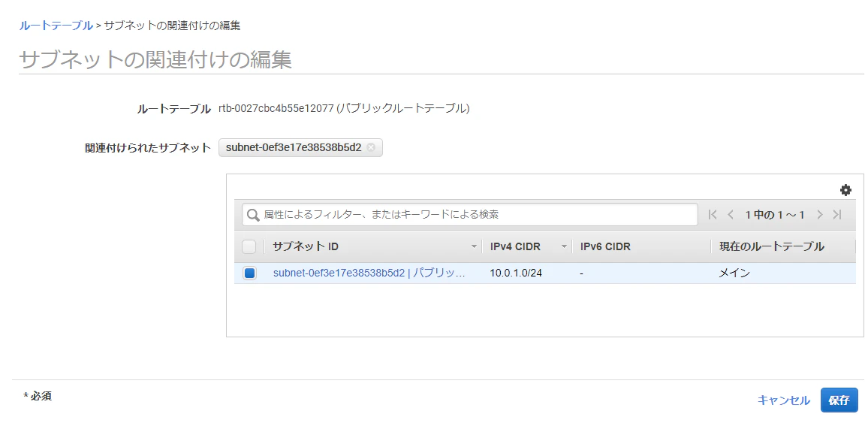Select the 10.0.1.0/24 CIDR cell
This screenshot has width=868, height=438.
516,273
